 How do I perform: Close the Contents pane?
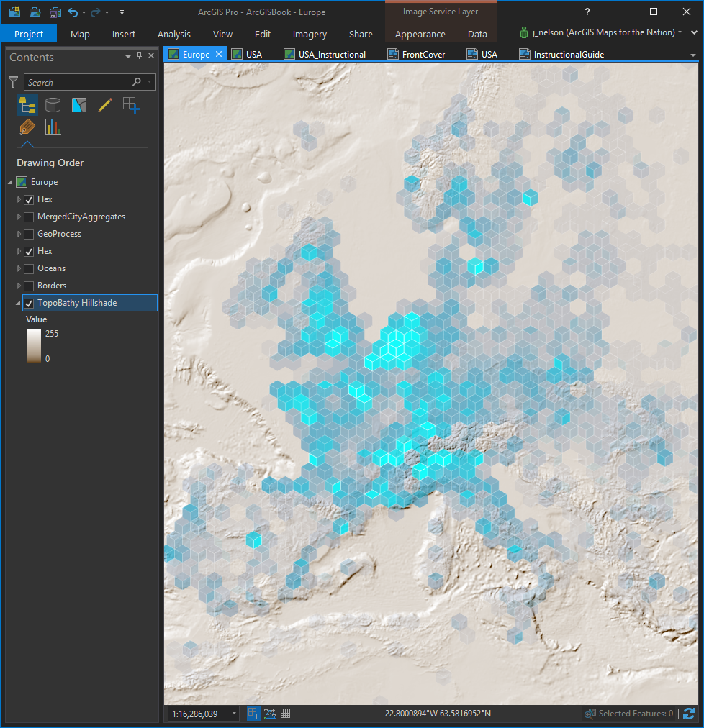[151, 55]
